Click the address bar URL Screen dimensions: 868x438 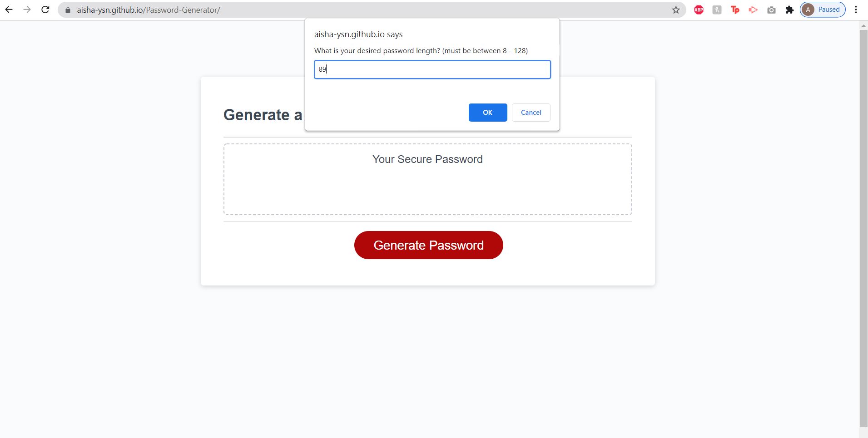pyautogui.click(x=149, y=9)
